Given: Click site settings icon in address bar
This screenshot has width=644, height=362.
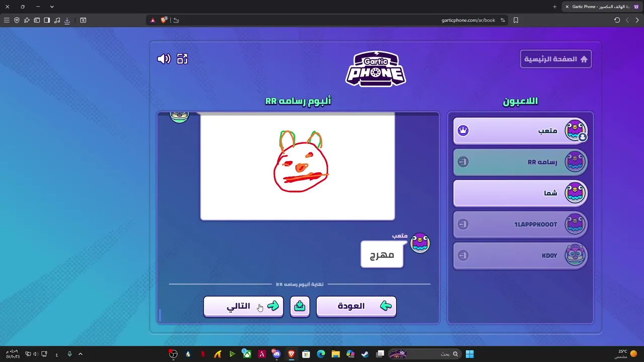Looking at the screenshot, I should tap(503, 20).
